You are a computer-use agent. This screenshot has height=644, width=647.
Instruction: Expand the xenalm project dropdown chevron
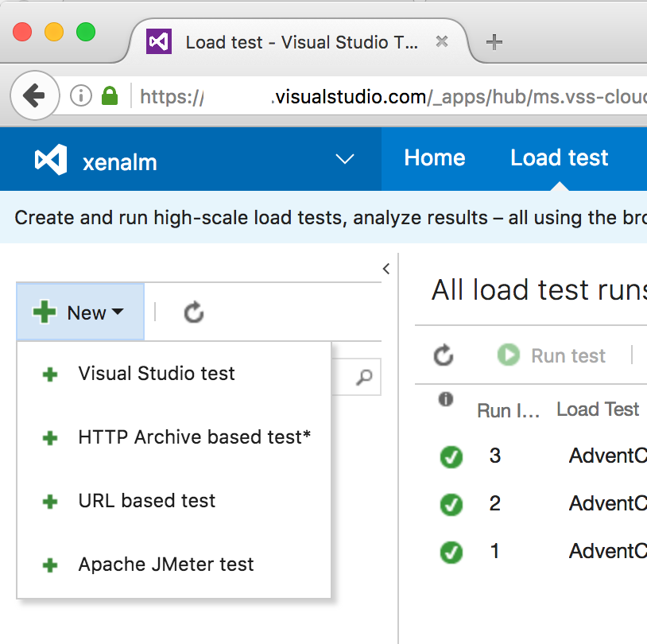[345, 160]
